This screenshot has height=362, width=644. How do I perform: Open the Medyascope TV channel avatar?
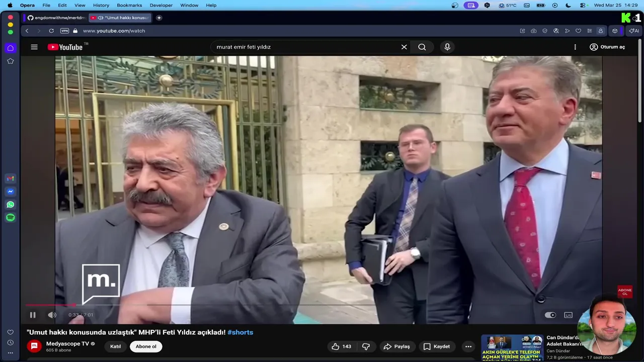pyautogui.click(x=34, y=346)
